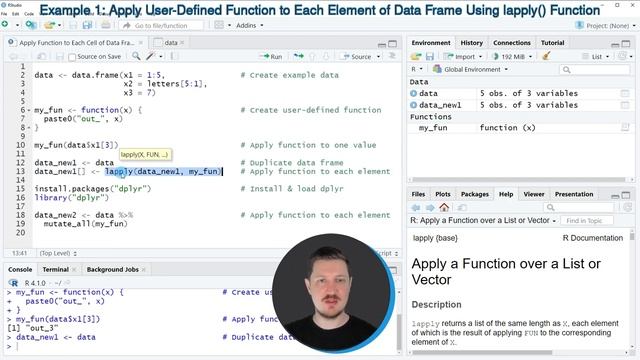Screen dimensions: 640x360
Task: Click the Help search field
Action: click(579, 208)
